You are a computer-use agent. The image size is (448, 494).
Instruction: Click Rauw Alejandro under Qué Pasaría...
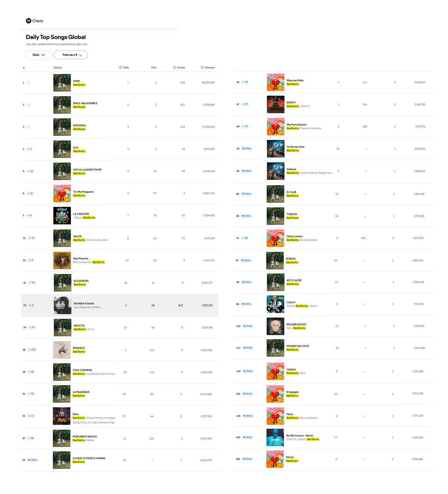(82, 262)
